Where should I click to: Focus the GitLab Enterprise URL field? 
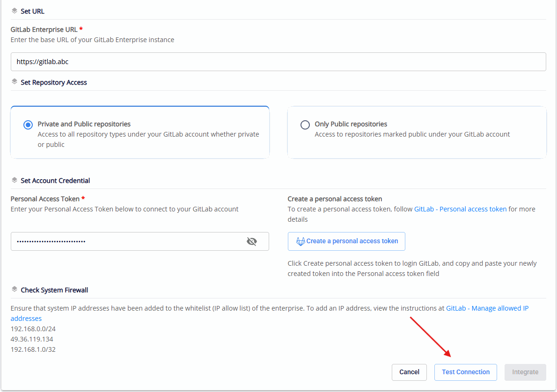(x=278, y=62)
